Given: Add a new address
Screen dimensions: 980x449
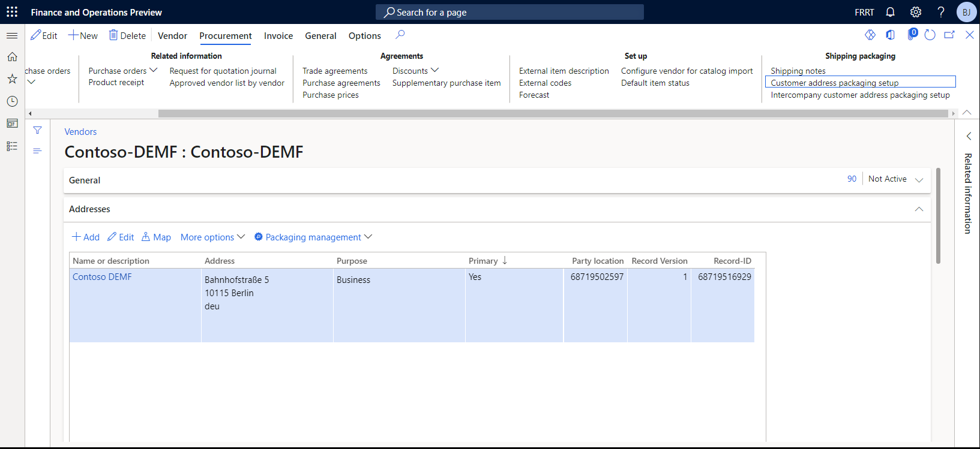Looking at the screenshot, I should pos(86,237).
